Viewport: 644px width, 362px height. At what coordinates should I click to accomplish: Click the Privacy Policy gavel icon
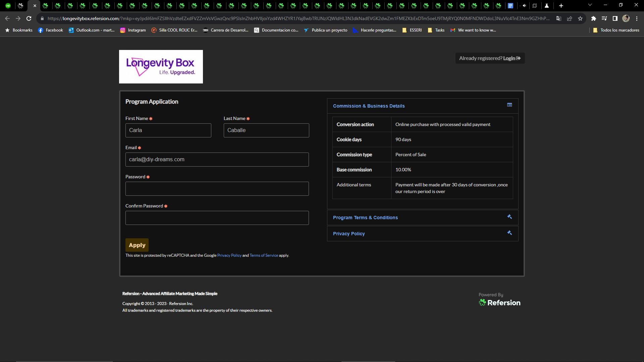pyautogui.click(x=509, y=233)
